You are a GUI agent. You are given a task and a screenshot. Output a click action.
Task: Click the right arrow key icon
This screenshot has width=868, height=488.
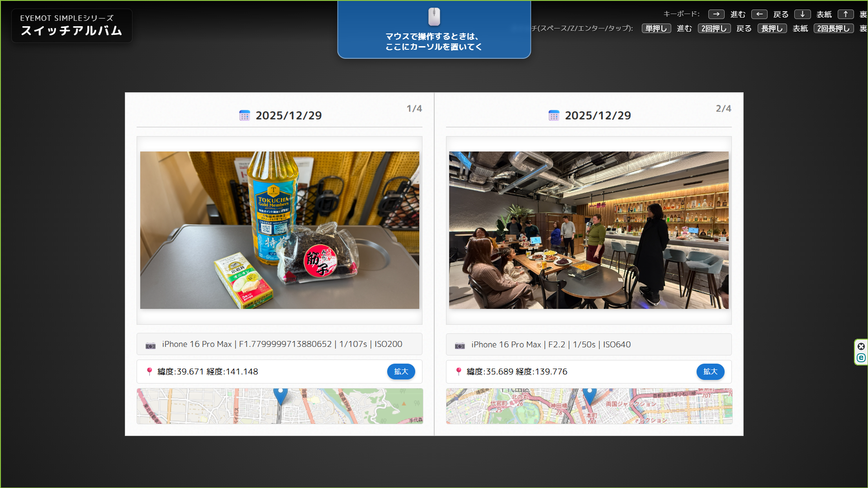click(x=716, y=14)
